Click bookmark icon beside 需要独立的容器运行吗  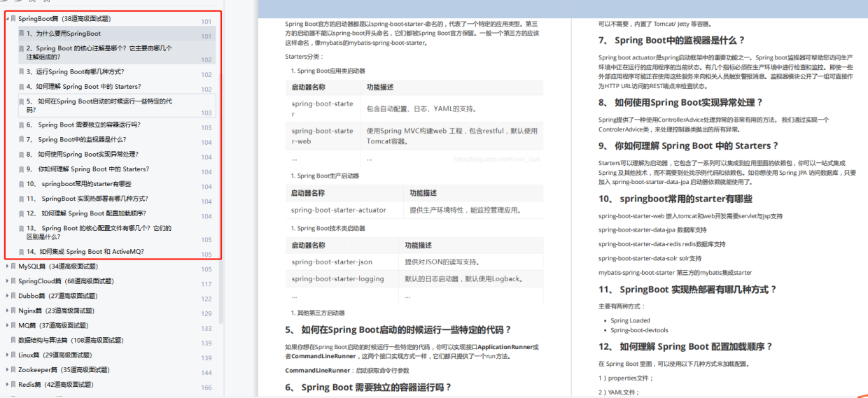pyautogui.click(x=21, y=125)
